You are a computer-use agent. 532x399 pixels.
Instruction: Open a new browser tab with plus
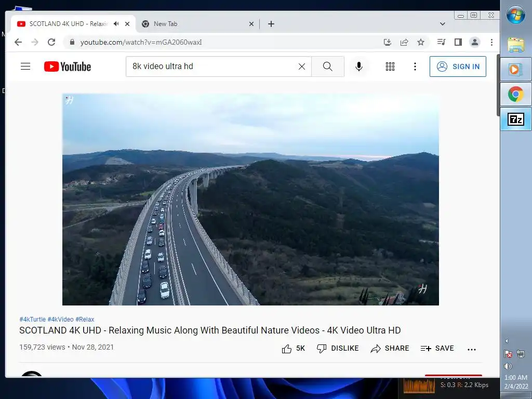pos(271,24)
